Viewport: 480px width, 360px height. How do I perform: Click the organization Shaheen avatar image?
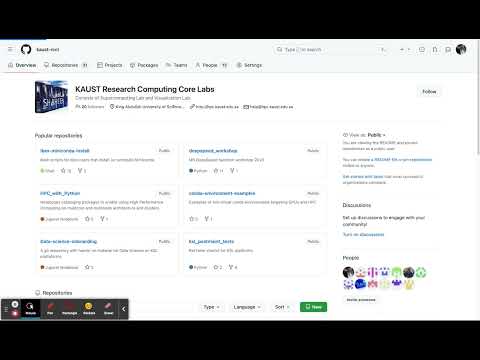52,97
